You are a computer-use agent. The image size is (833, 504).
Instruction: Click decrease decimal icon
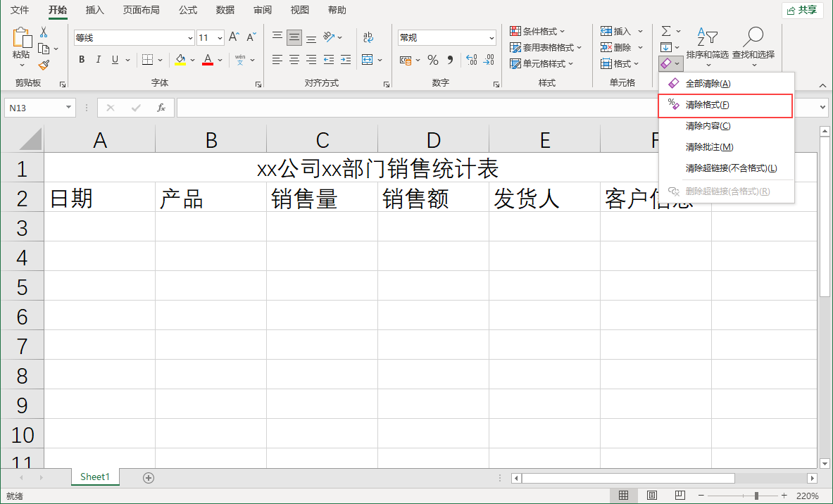[x=489, y=60]
